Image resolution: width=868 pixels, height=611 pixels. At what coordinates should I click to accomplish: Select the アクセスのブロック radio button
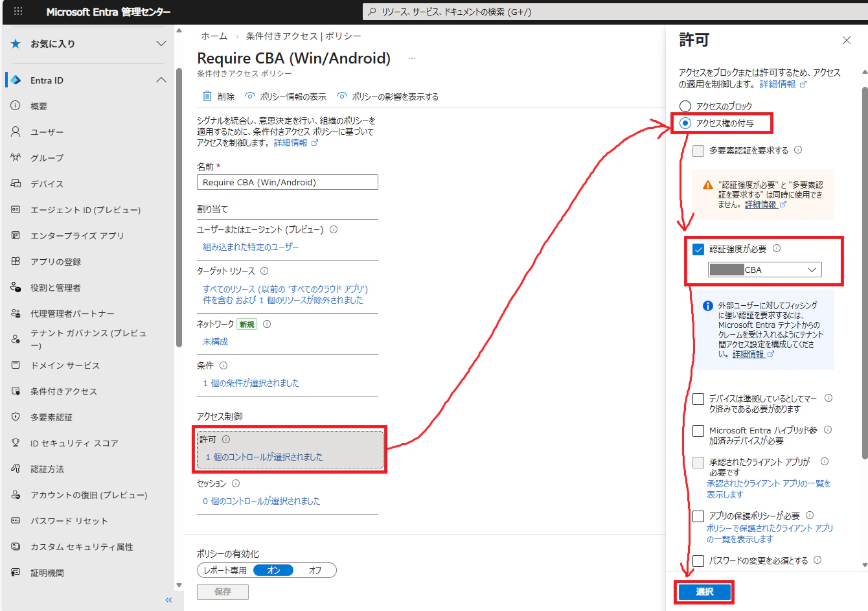(685, 106)
